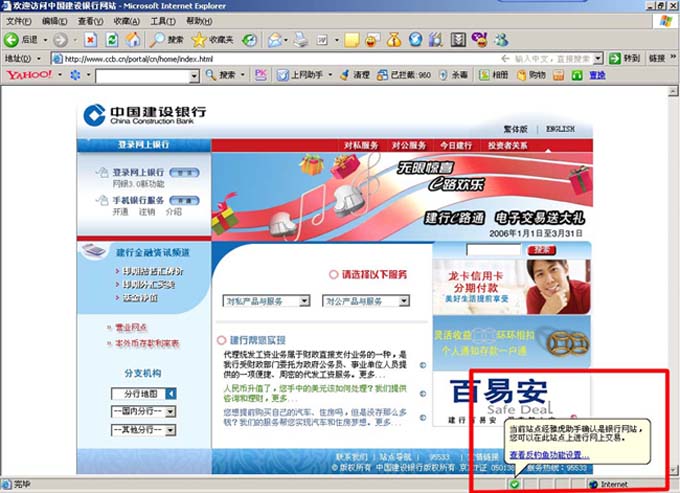This screenshot has width=680, height=493.
Task: Click the site search input field
Action: point(494,250)
